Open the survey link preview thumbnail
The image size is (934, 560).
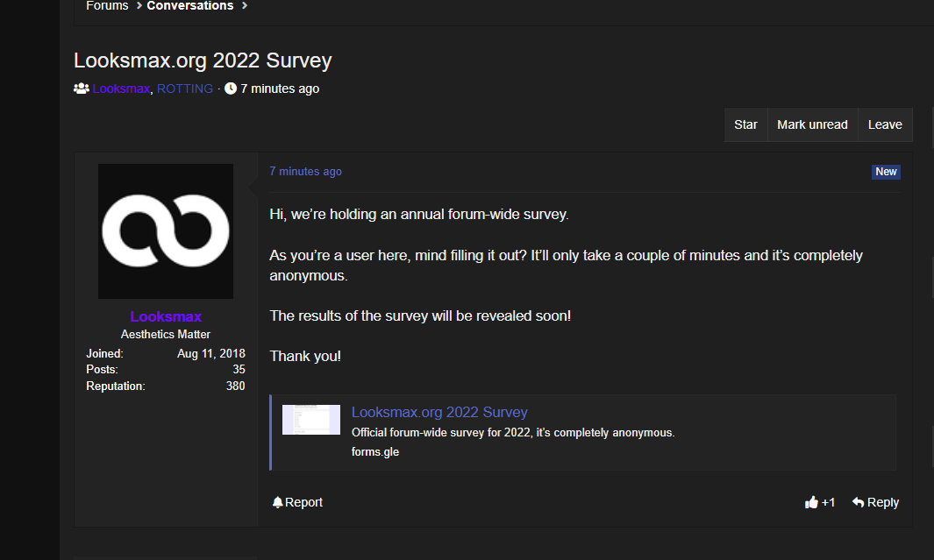coord(311,420)
